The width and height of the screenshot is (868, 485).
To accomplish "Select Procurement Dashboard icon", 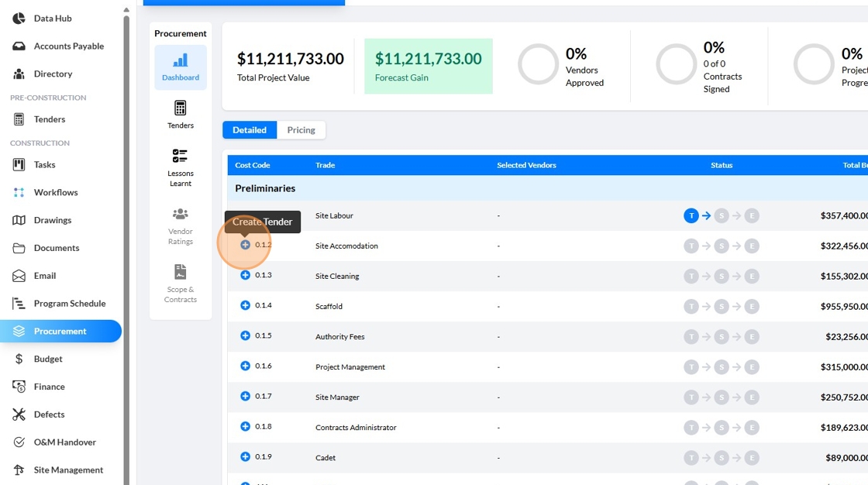I will coord(181,67).
